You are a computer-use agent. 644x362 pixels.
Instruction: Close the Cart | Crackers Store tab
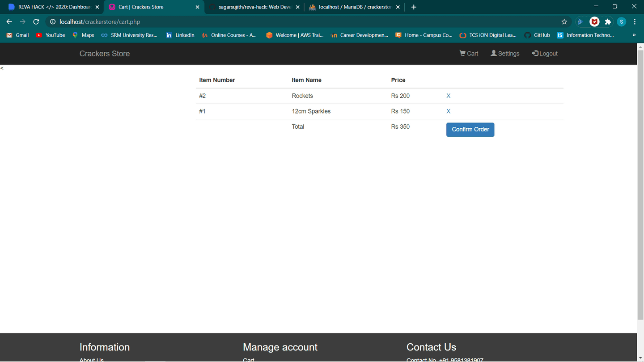click(x=197, y=7)
